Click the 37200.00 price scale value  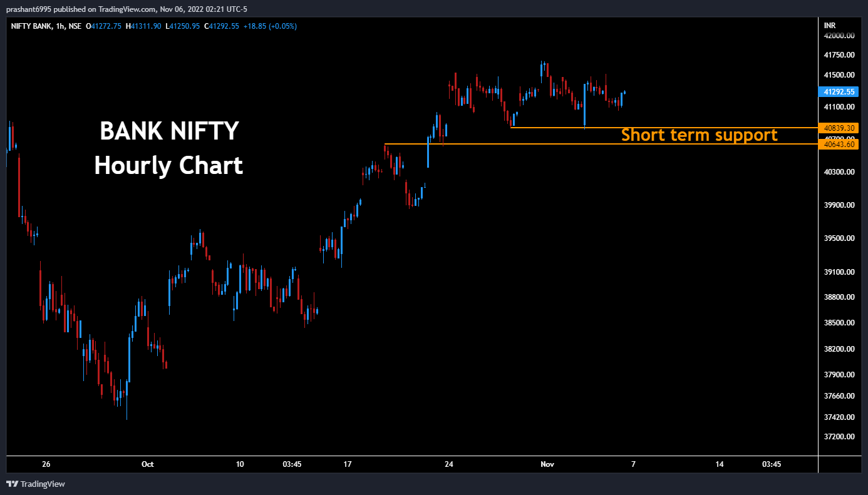click(839, 437)
